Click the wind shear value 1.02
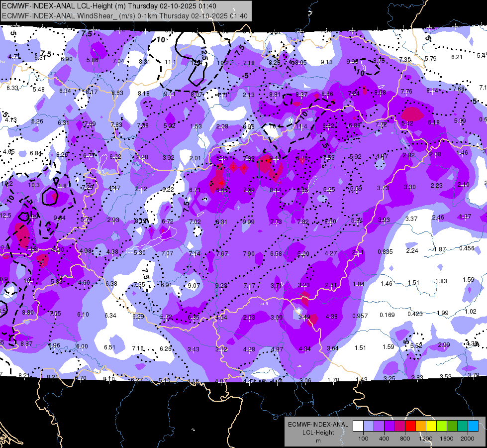This screenshot has height=448, width=487. tap(471, 312)
